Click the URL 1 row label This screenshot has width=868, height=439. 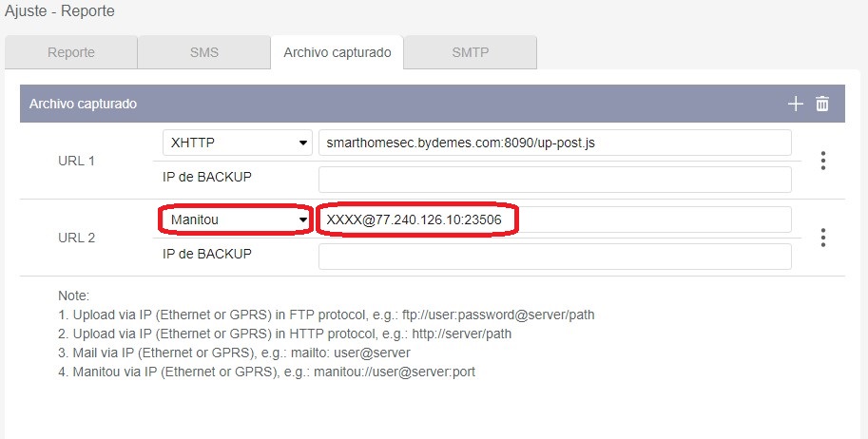(x=76, y=161)
